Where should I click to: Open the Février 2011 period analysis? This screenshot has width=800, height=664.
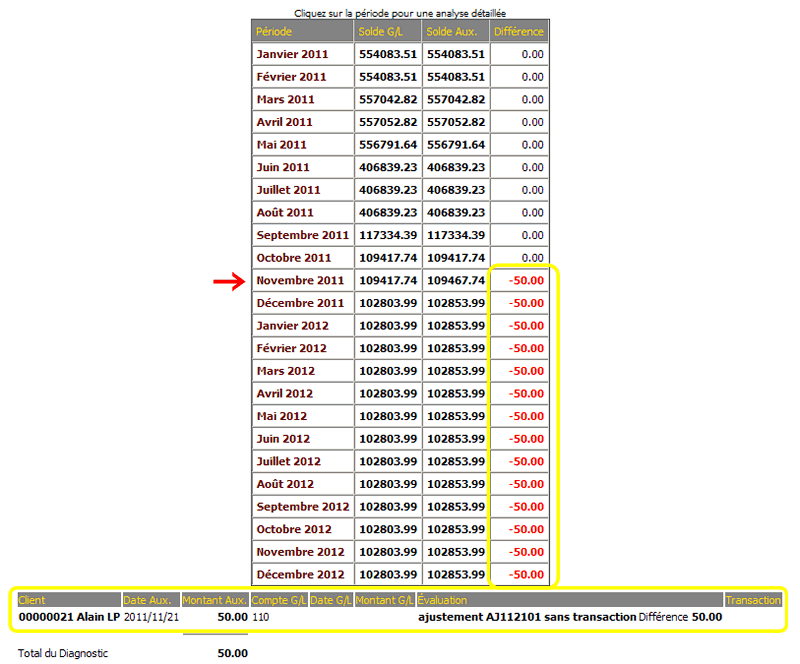[x=291, y=77]
